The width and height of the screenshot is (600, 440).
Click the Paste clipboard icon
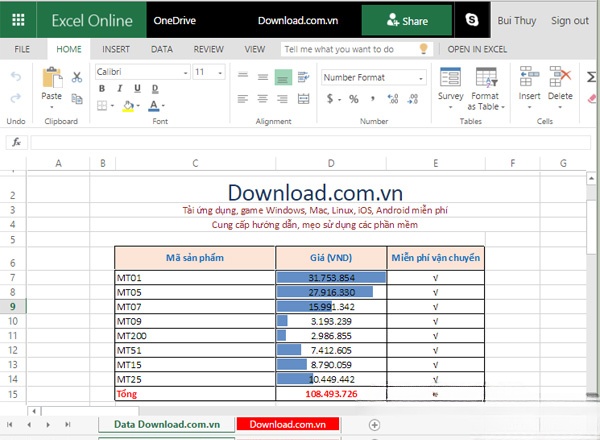[52, 77]
